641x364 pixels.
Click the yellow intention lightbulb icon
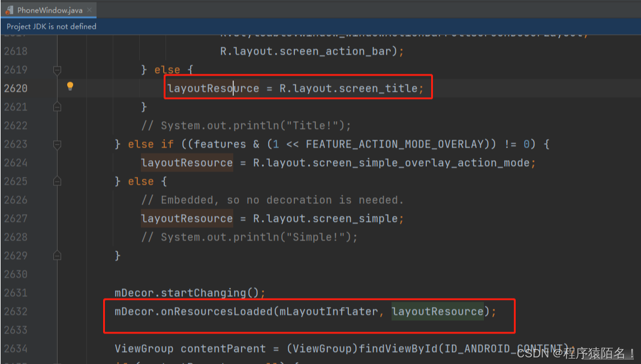coord(70,86)
